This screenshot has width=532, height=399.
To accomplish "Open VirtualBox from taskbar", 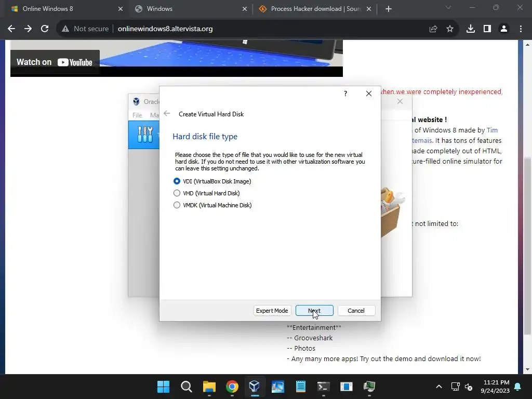I will 255,387.
